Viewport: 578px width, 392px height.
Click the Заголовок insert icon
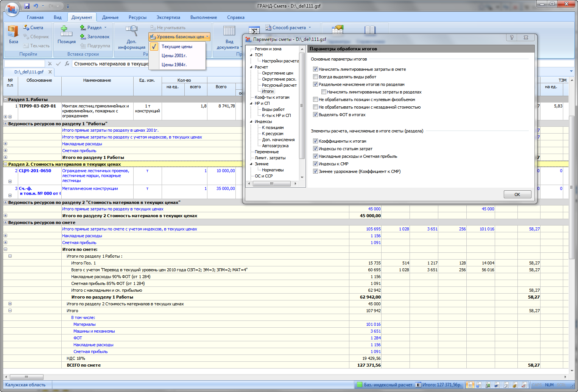click(83, 37)
